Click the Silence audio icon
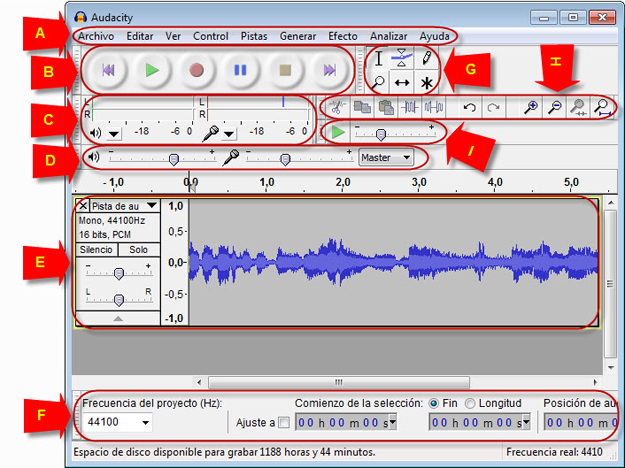Screen dimensions: 625x468 (x=433, y=107)
